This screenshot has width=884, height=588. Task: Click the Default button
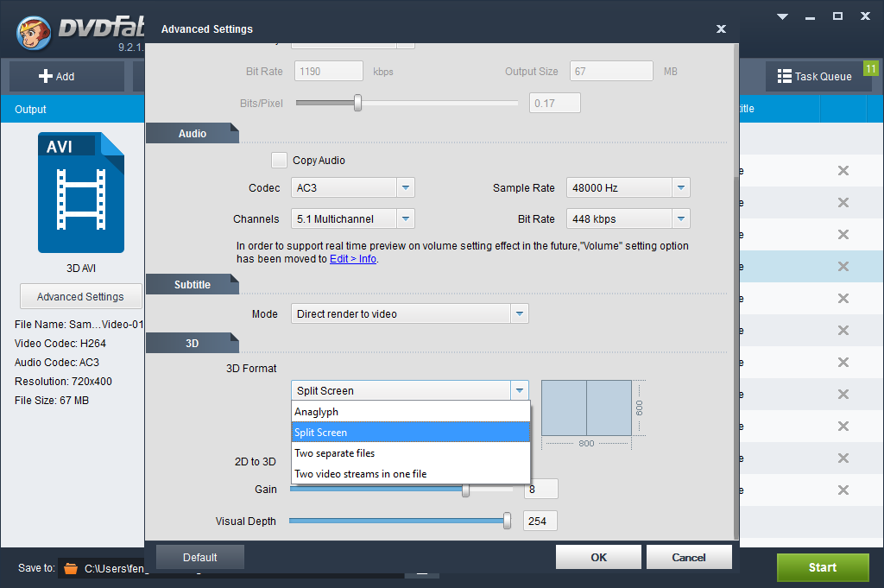click(x=200, y=557)
